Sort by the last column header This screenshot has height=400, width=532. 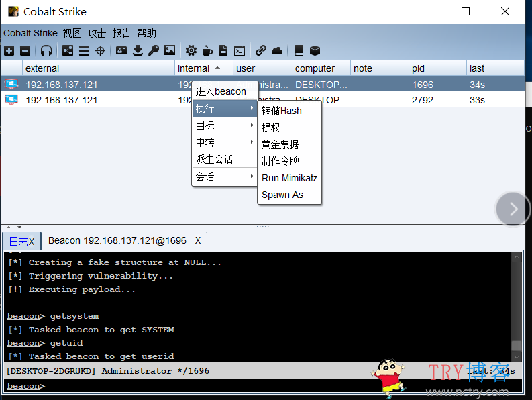tap(495, 68)
